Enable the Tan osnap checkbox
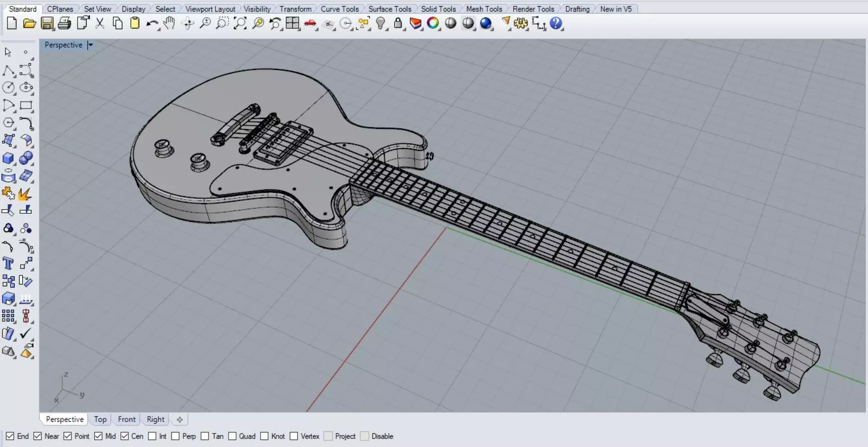This screenshot has height=447, width=868. (x=204, y=436)
